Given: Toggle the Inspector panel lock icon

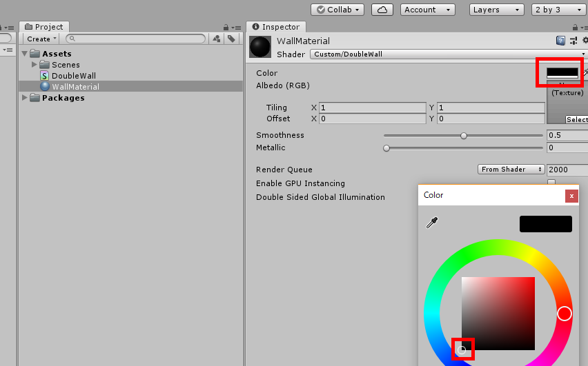Looking at the screenshot, I should point(576,28).
